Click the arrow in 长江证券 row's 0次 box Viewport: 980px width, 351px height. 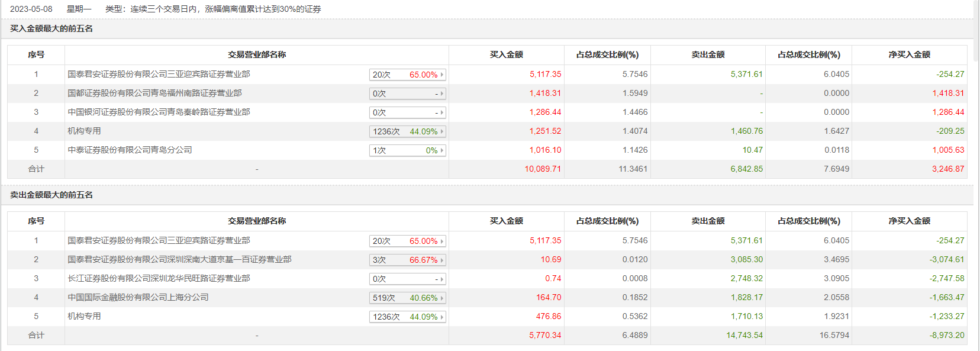click(441, 279)
